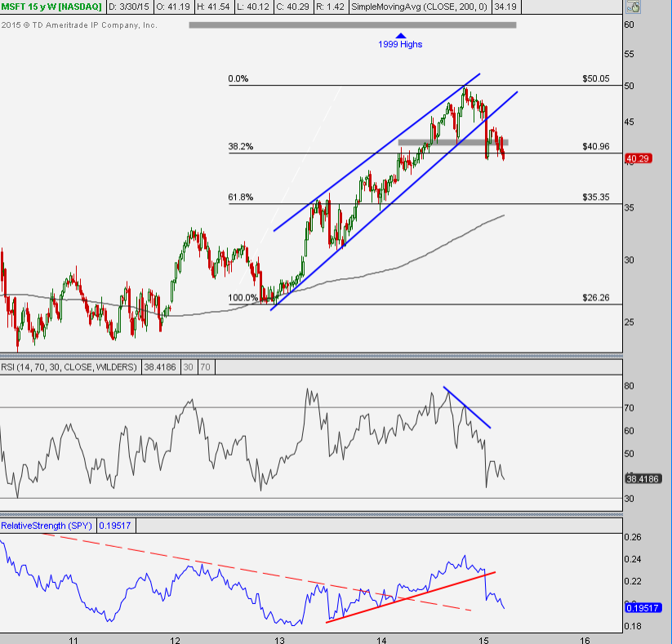The image size is (672, 644).
Task: Grab the divider above the RelativeStrength pane
Action: click(x=310, y=514)
